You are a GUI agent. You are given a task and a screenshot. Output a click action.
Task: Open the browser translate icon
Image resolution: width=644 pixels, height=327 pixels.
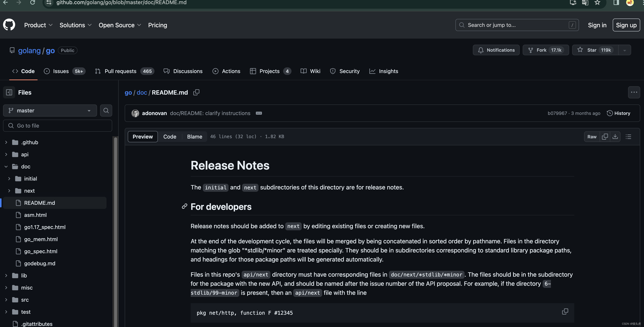(585, 2)
